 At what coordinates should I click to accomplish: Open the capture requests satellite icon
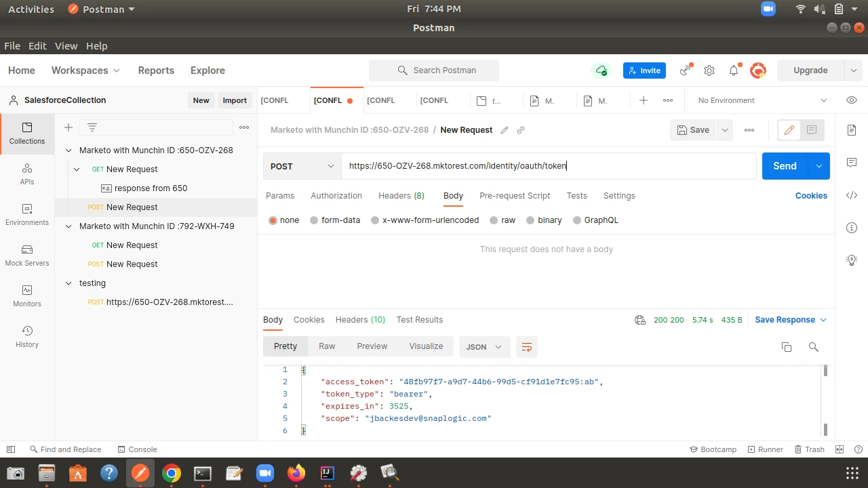[686, 70]
